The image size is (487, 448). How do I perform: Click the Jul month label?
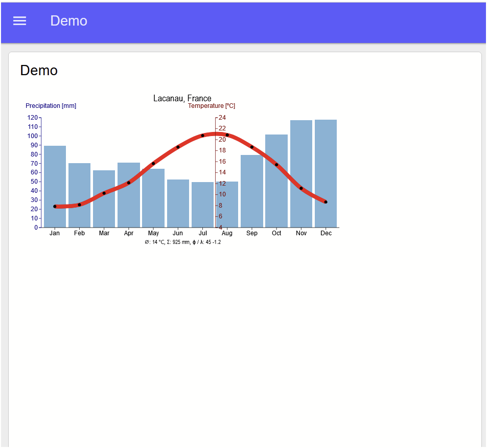(x=203, y=233)
